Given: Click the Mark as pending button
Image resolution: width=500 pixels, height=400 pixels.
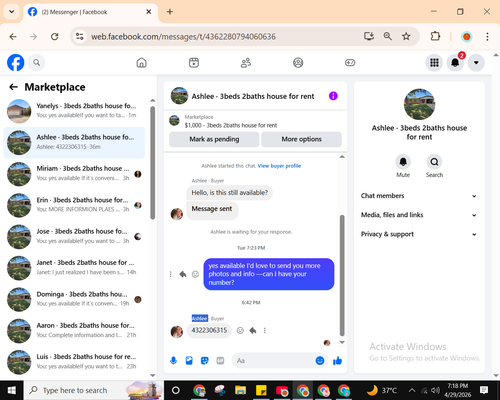Looking at the screenshot, I should [x=214, y=139].
